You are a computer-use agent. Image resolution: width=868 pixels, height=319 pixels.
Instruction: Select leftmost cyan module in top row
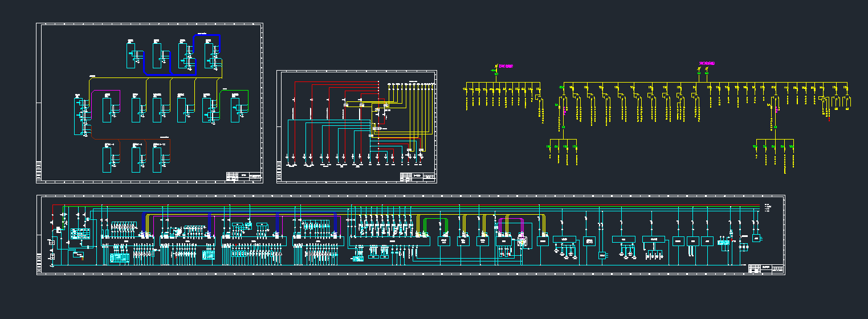click(x=130, y=56)
